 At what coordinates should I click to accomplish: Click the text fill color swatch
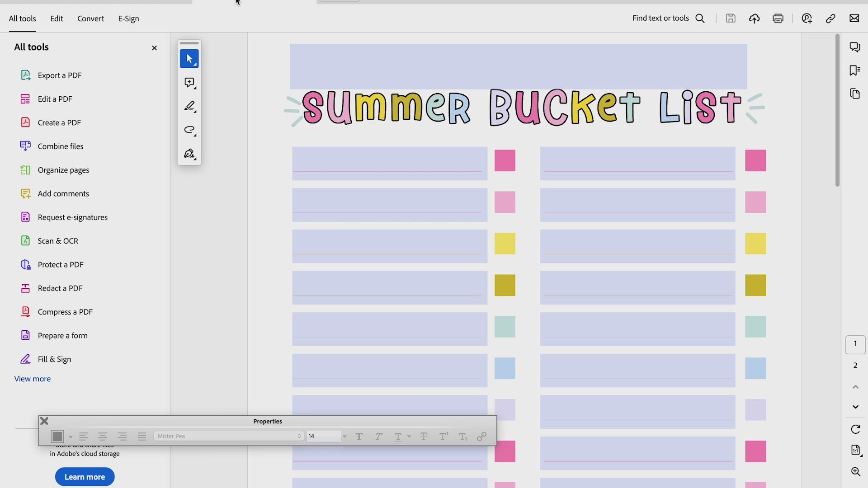pyautogui.click(x=57, y=436)
